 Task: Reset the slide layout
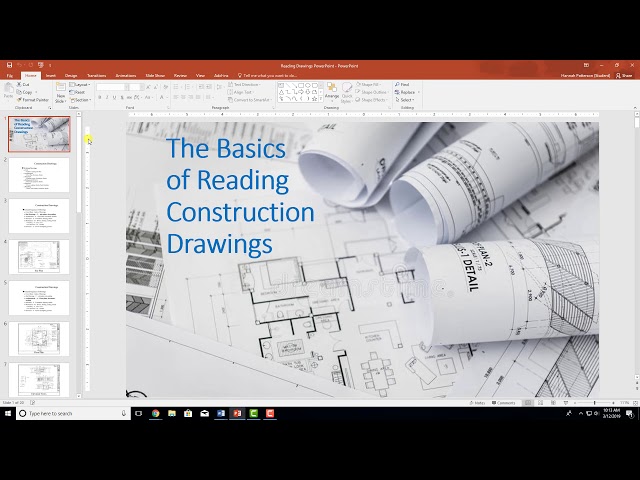tap(77, 92)
